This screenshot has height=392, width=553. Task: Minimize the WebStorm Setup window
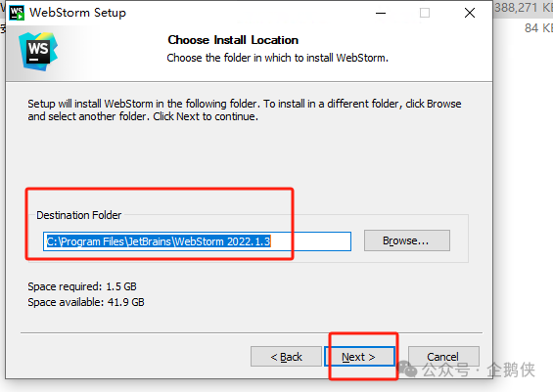point(381,13)
